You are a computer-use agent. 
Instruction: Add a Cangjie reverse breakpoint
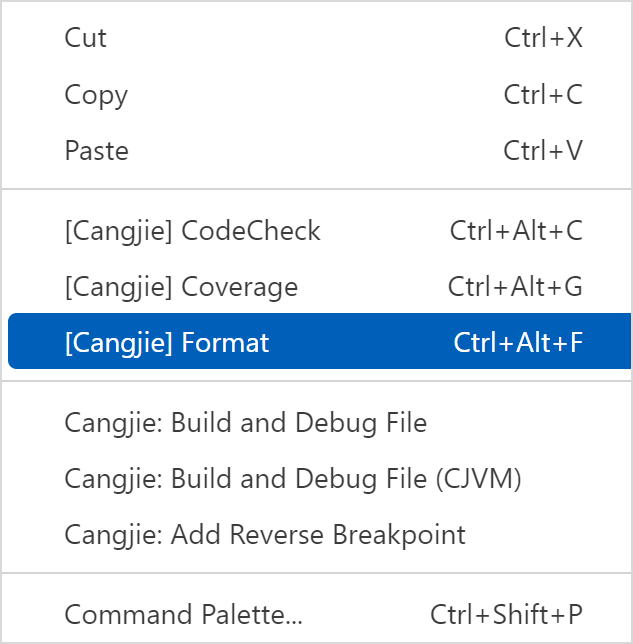(x=265, y=535)
